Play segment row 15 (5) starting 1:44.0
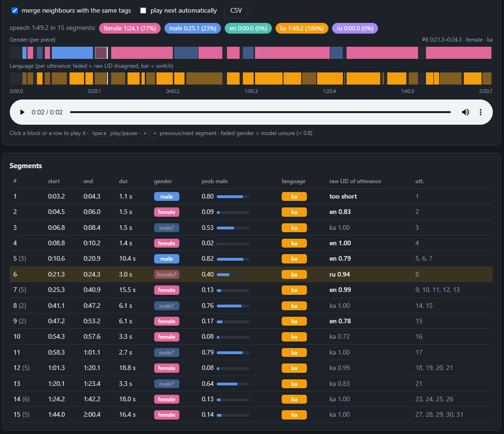The image size is (504, 434). 251,414
